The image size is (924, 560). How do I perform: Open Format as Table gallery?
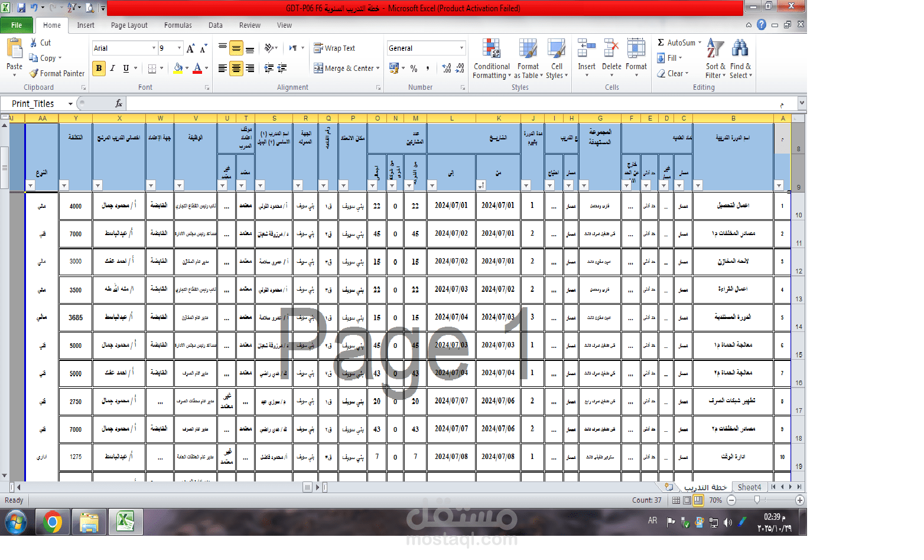pyautogui.click(x=528, y=58)
